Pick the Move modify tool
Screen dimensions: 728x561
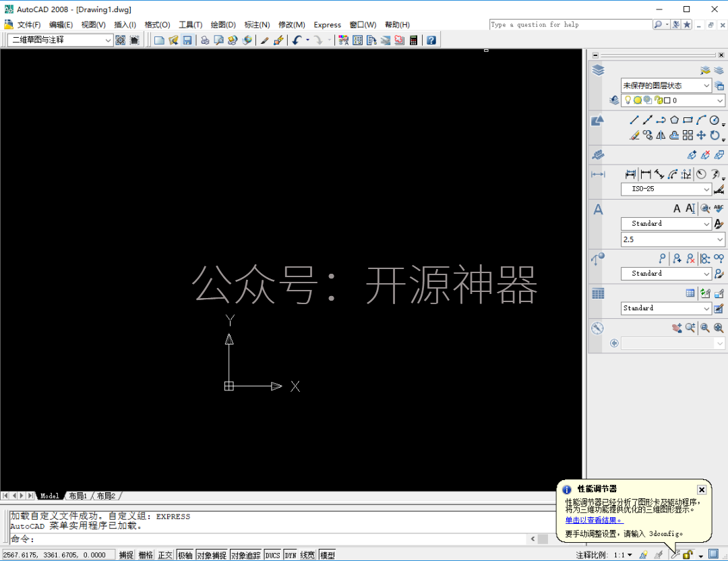(701, 135)
